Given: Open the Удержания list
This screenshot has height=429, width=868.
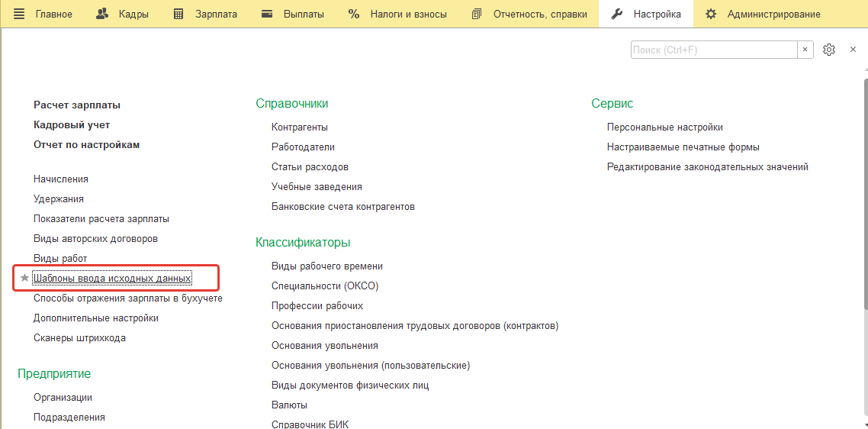Looking at the screenshot, I should 59,198.
